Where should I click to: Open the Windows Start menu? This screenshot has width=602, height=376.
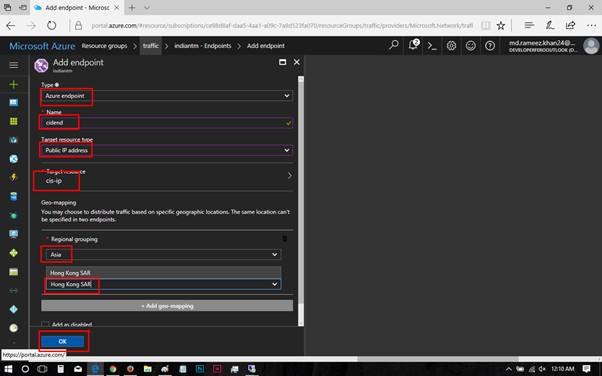point(8,369)
